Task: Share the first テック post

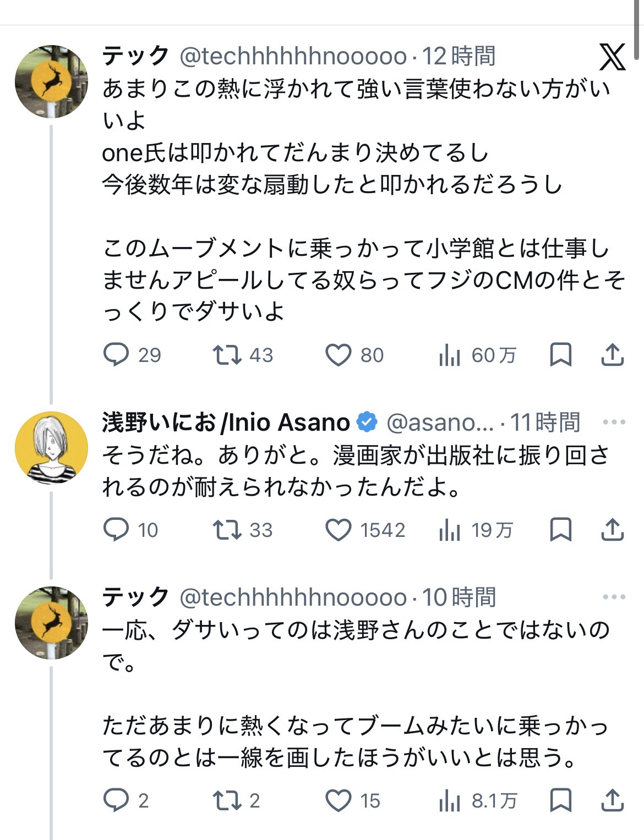Action: [612, 355]
